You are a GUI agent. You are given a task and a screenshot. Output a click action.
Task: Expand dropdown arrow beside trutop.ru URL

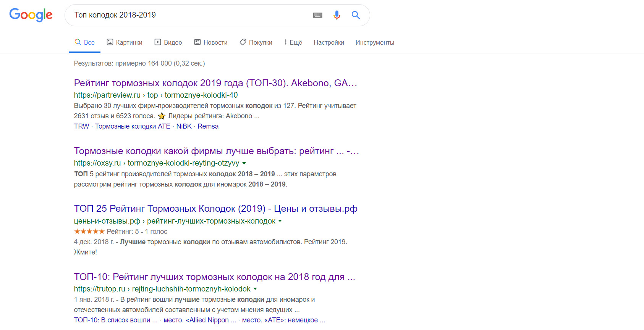click(x=255, y=289)
